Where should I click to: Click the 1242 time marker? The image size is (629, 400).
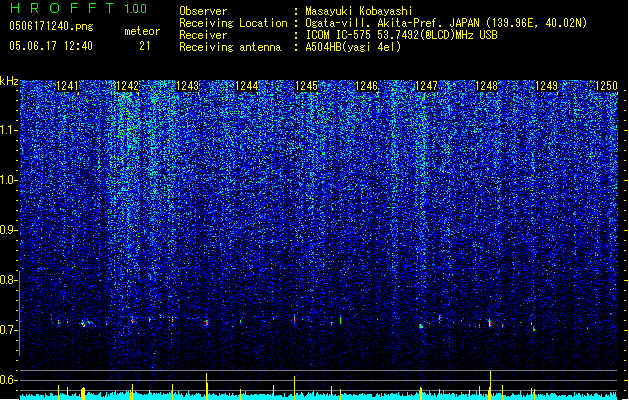click(127, 86)
